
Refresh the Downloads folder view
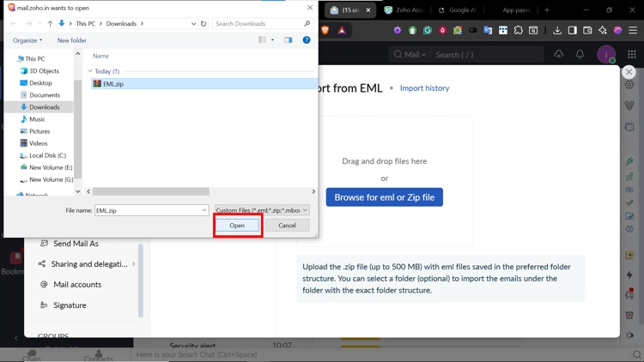click(204, 23)
